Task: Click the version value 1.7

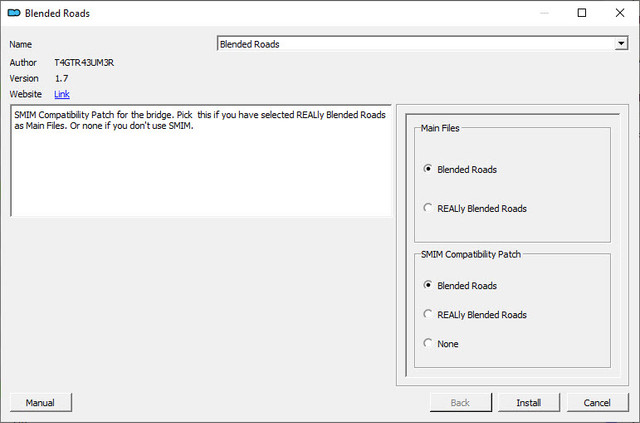Action: click(x=61, y=78)
